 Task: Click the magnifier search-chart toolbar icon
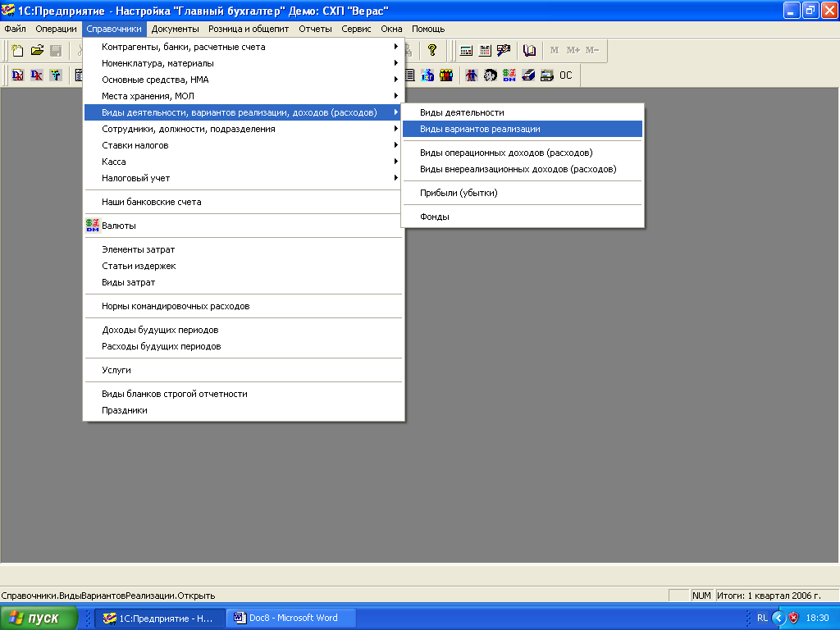tap(504, 50)
